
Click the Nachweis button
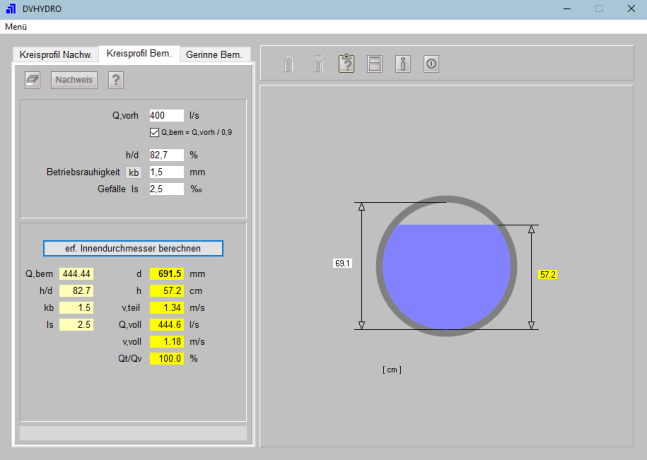(75, 80)
